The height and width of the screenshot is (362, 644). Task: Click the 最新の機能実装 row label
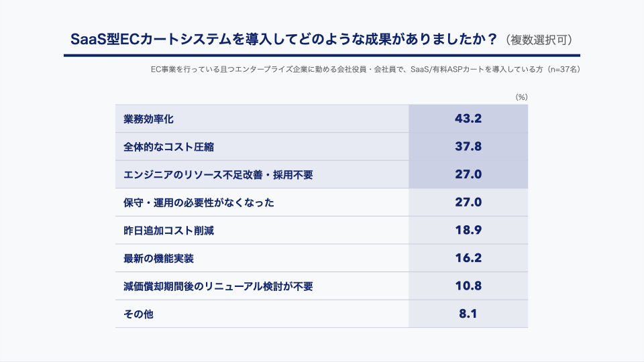158,259
